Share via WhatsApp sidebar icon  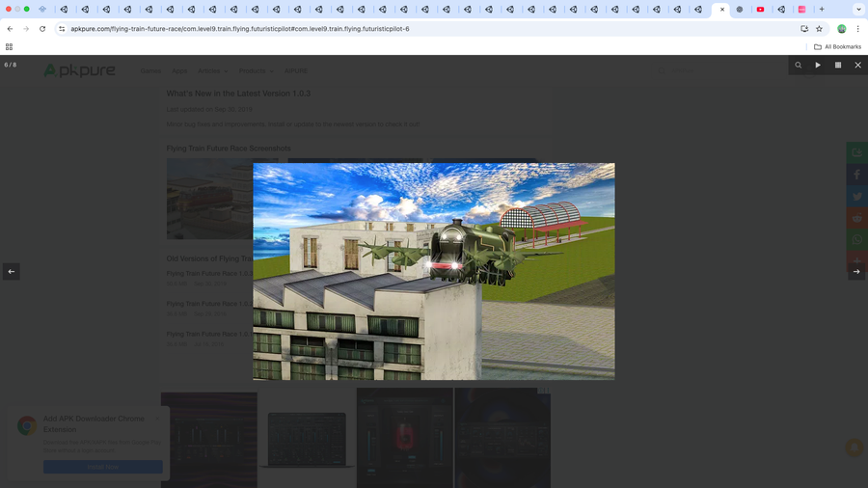click(x=857, y=239)
